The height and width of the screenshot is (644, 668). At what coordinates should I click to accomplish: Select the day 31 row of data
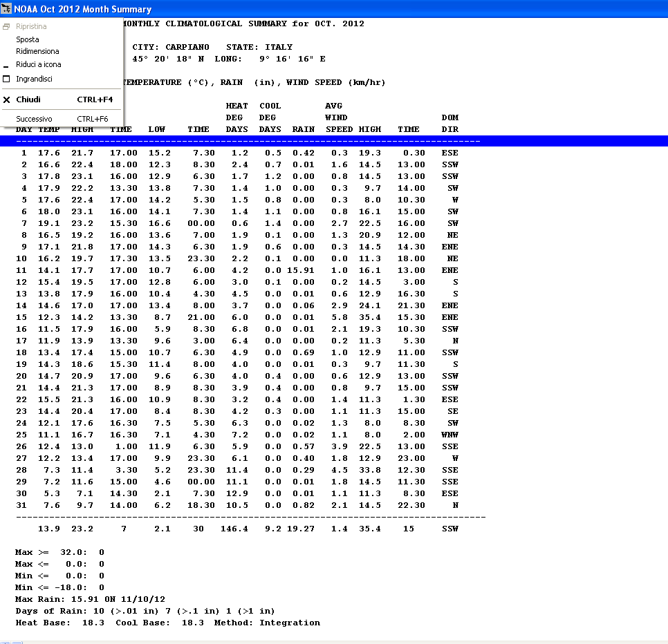236,505
